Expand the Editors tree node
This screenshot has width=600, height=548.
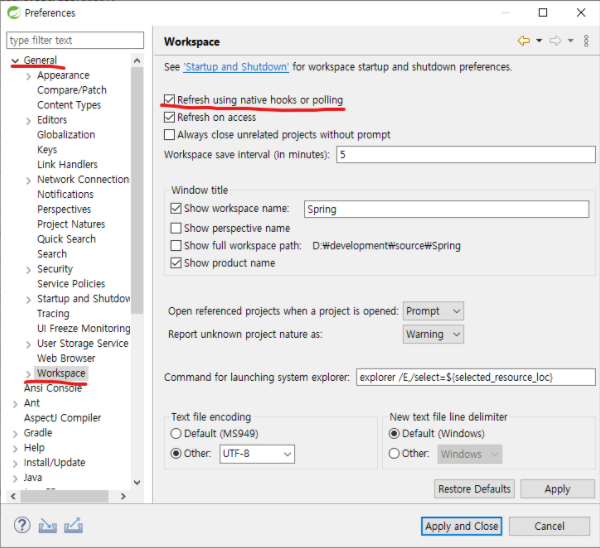[x=28, y=121]
